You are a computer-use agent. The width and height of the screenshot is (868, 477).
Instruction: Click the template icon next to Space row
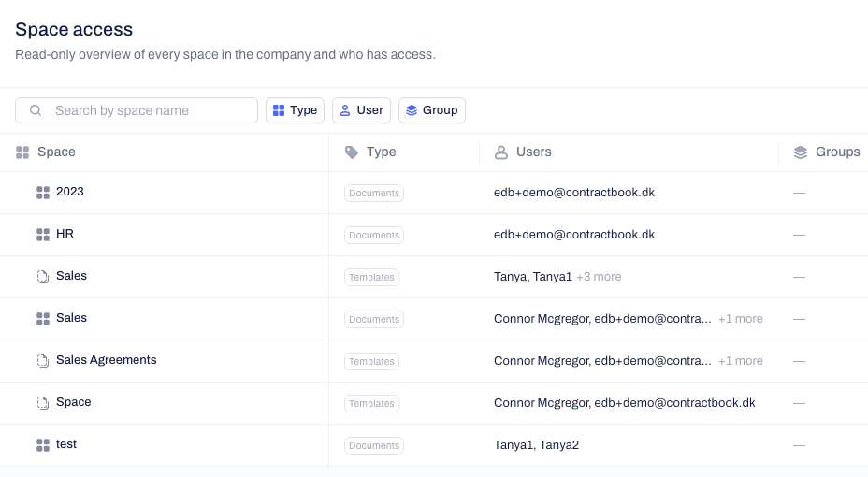43,403
